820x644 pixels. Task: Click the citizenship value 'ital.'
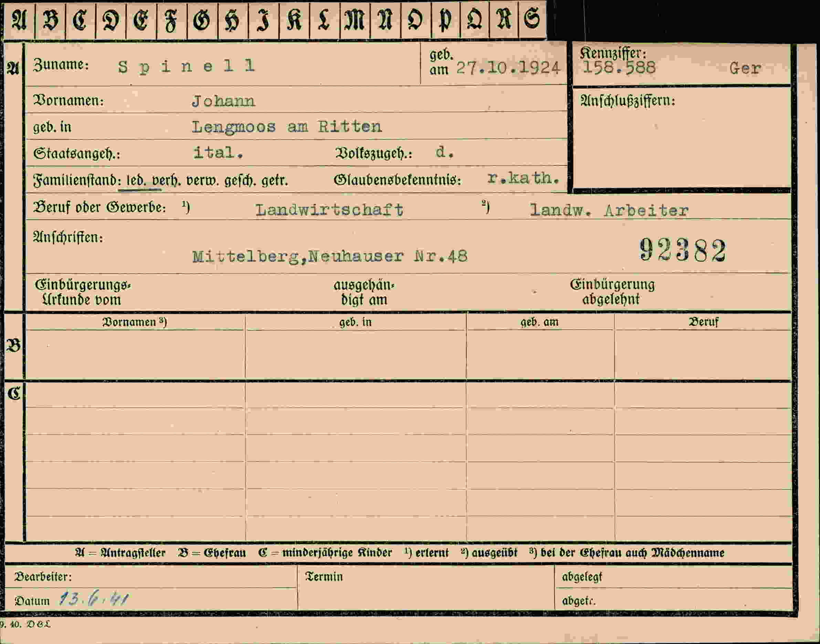pyautogui.click(x=218, y=153)
